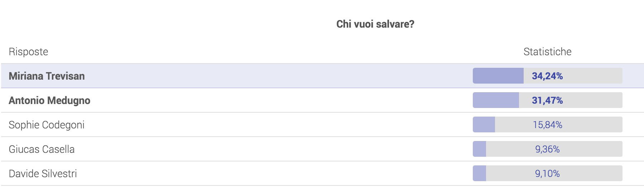Select the Miriana Trevisan answer name
This screenshot has width=644, height=193.
[47, 76]
